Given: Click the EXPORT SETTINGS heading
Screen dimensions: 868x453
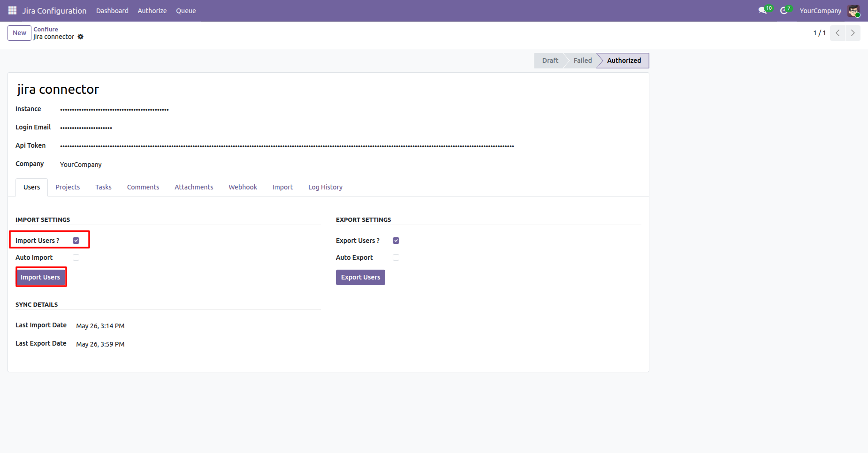Looking at the screenshot, I should [x=364, y=219].
